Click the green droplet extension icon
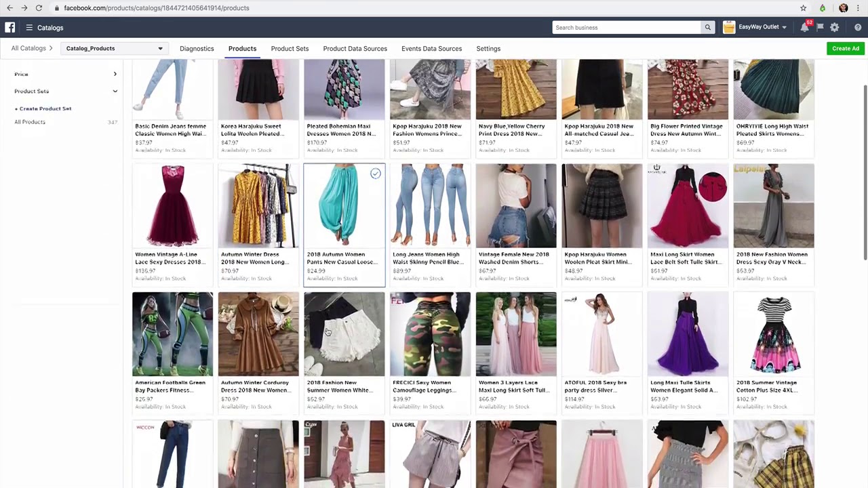 (823, 8)
